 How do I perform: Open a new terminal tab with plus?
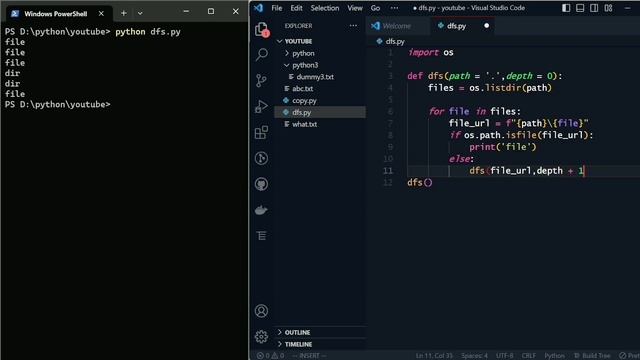coord(124,13)
